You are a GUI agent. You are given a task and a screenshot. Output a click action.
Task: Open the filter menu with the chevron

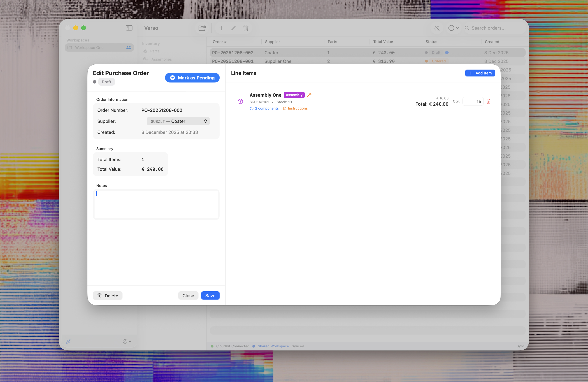pyautogui.click(x=454, y=28)
